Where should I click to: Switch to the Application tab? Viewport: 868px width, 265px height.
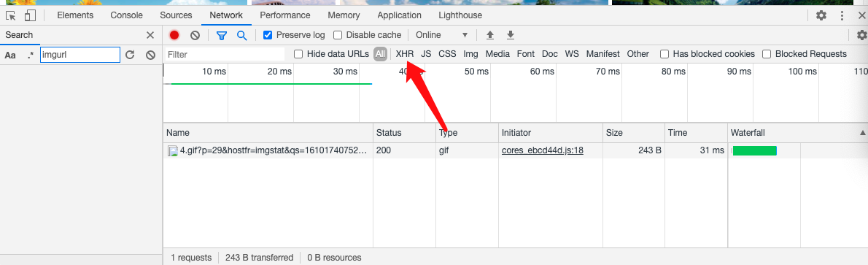(x=399, y=15)
